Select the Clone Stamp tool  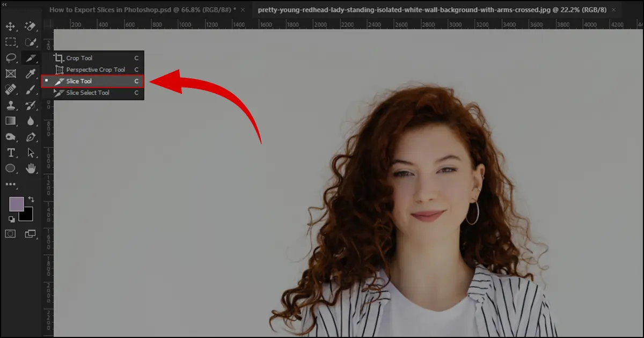pos(11,106)
